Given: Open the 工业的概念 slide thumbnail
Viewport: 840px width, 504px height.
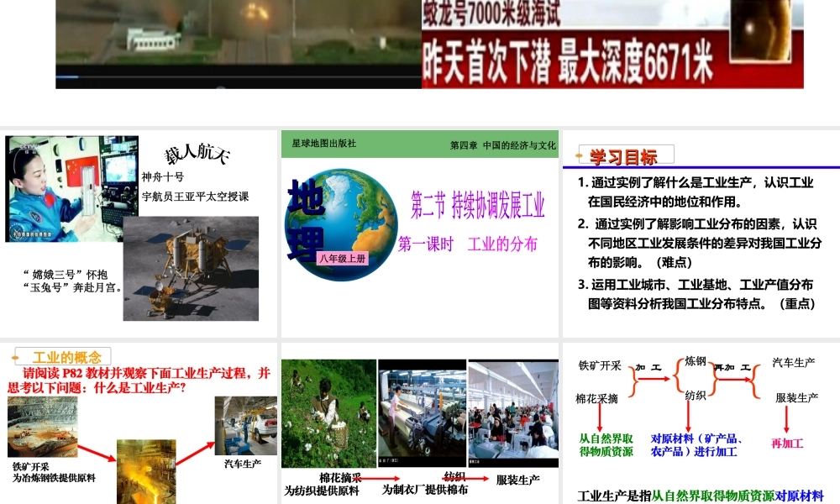Looking at the screenshot, I should click(139, 423).
